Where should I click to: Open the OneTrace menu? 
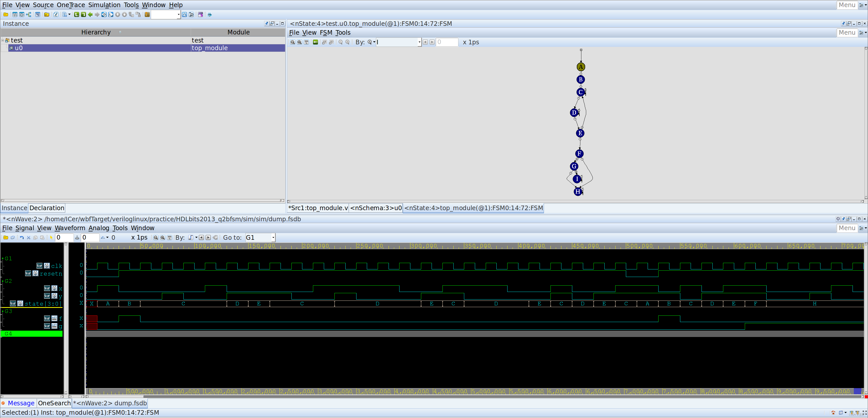click(71, 5)
